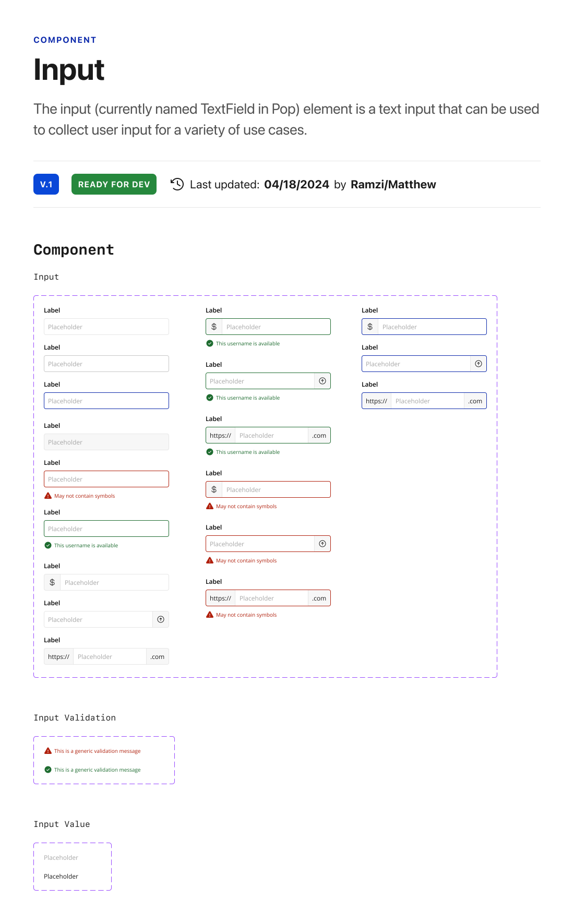This screenshot has height=924, width=574.
Task: Click the green 'This is a generic validation message'
Action: point(98,770)
